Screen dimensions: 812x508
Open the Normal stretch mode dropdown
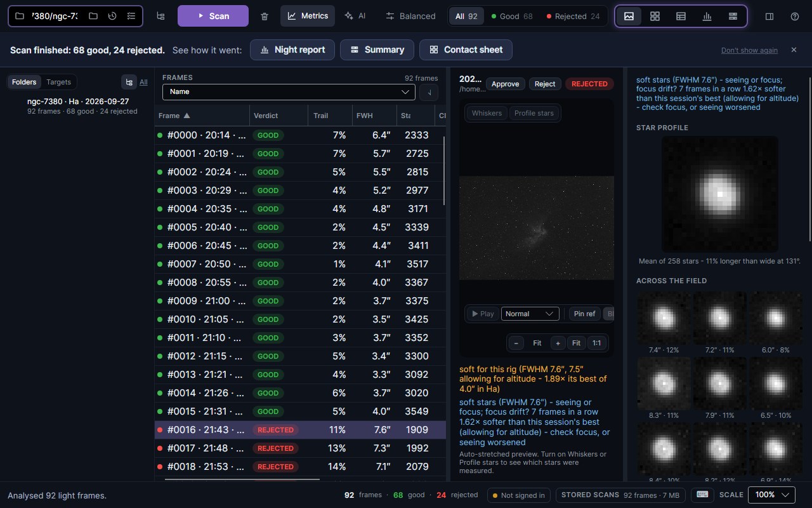coord(530,314)
